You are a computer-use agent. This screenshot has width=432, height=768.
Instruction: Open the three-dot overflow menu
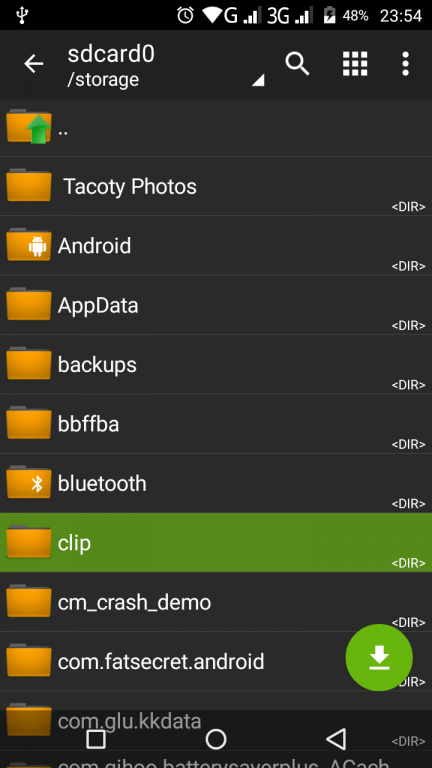(405, 64)
